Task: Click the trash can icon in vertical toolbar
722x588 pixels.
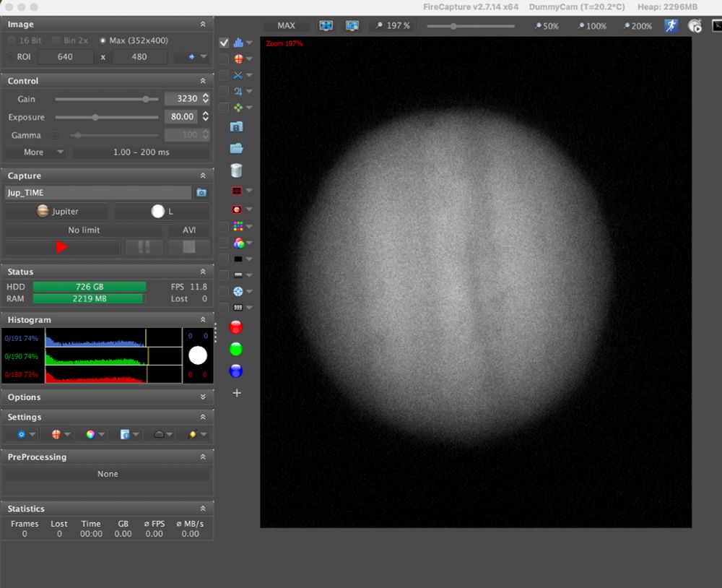Action: pos(238,170)
